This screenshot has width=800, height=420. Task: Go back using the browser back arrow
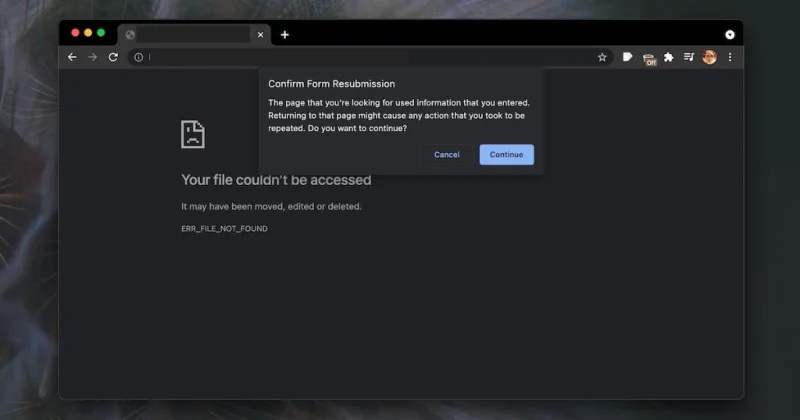72,57
